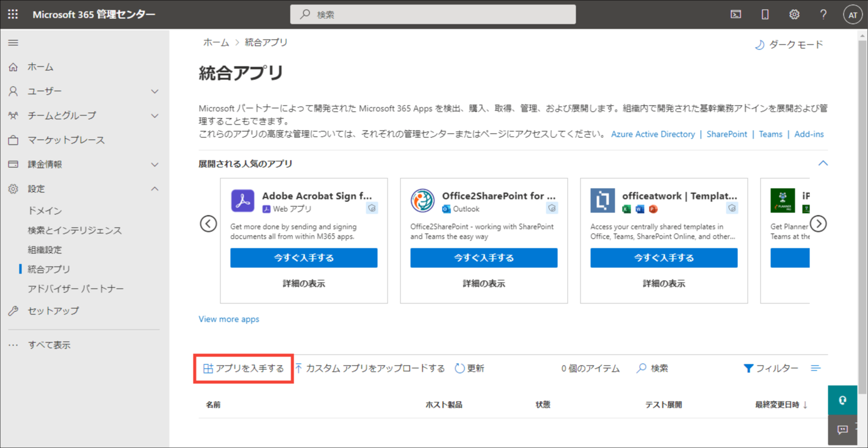The image size is (868, 448).
Task: Open the app launcher waffle icon
Action: [x=13, y=14]
